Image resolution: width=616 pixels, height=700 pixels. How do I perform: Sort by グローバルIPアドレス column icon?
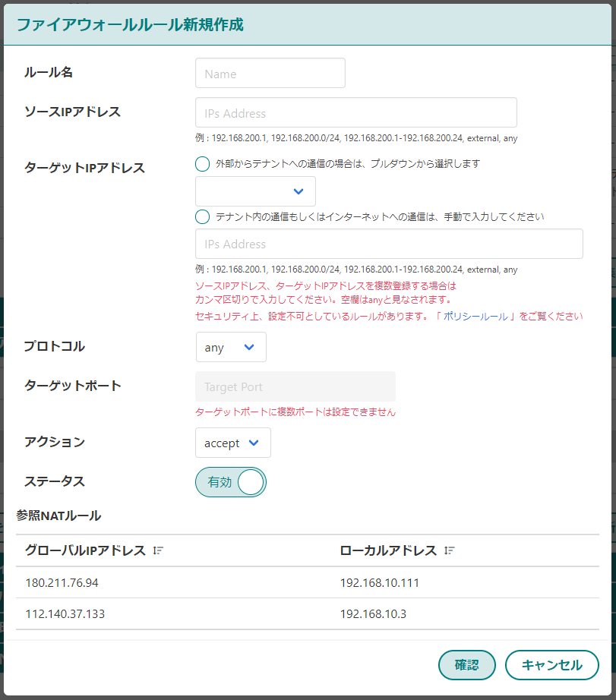coord(158,550)
